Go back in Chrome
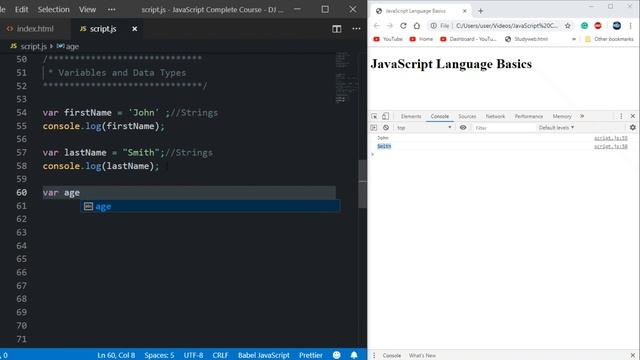Image resolution: width=640 pixels, height=360 pixels. [376, 26]
